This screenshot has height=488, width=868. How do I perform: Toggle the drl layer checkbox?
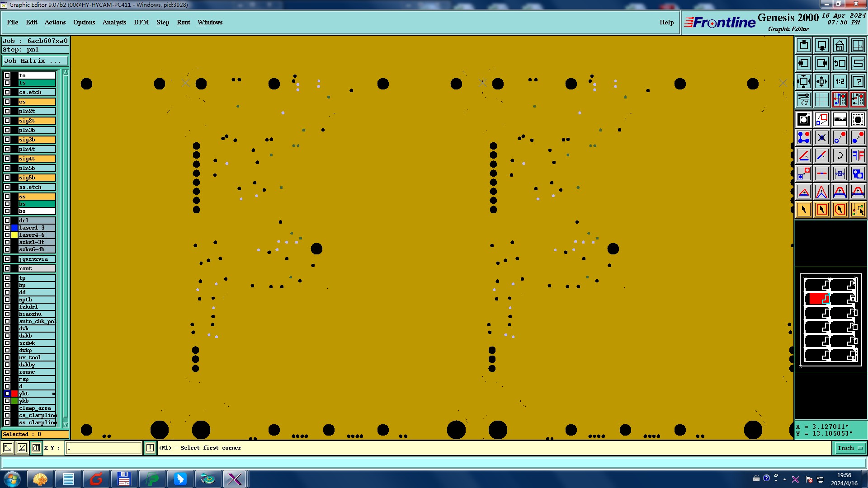pyautogui.click(x=7, y=221)
